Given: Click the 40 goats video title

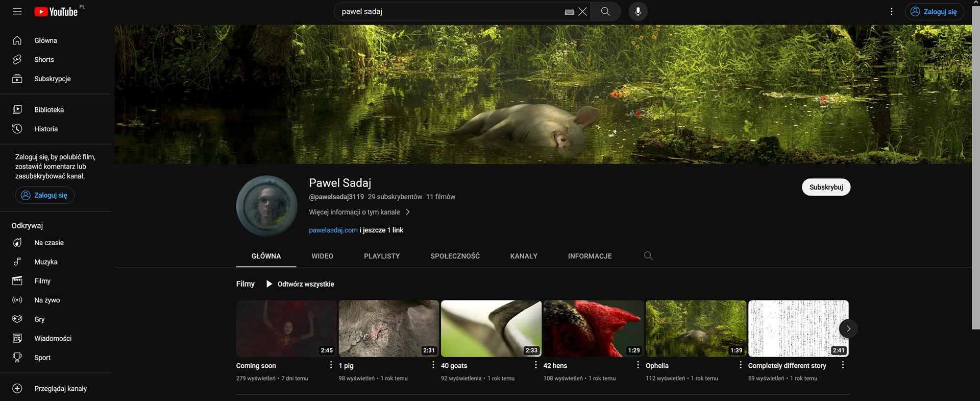Looking at the screenshot, I should click(454, 366).
